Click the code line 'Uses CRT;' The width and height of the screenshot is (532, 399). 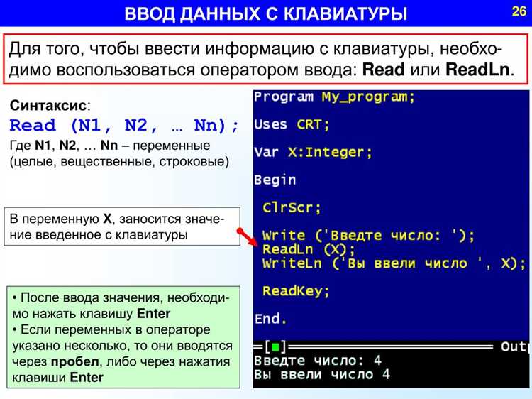(x=292, y=125)
